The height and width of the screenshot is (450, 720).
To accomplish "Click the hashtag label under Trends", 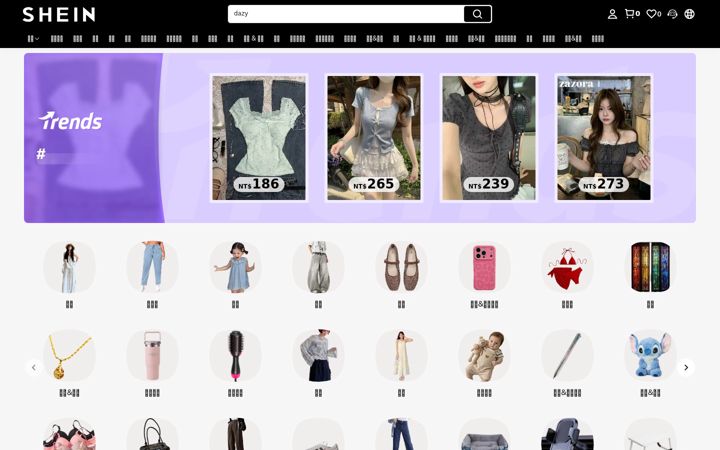I will pyautogui.click(x=41, y=154).
